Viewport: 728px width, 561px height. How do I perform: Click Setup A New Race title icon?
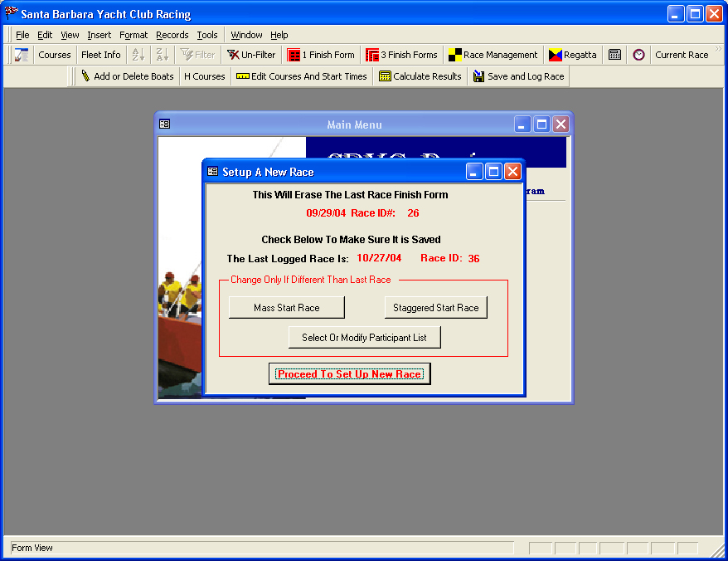pyautogui.click(x=212, y=172)
